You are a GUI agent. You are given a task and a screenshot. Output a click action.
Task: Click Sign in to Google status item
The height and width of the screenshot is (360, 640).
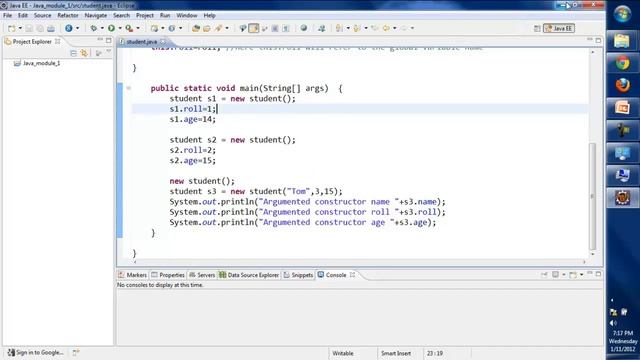(36, 353)
